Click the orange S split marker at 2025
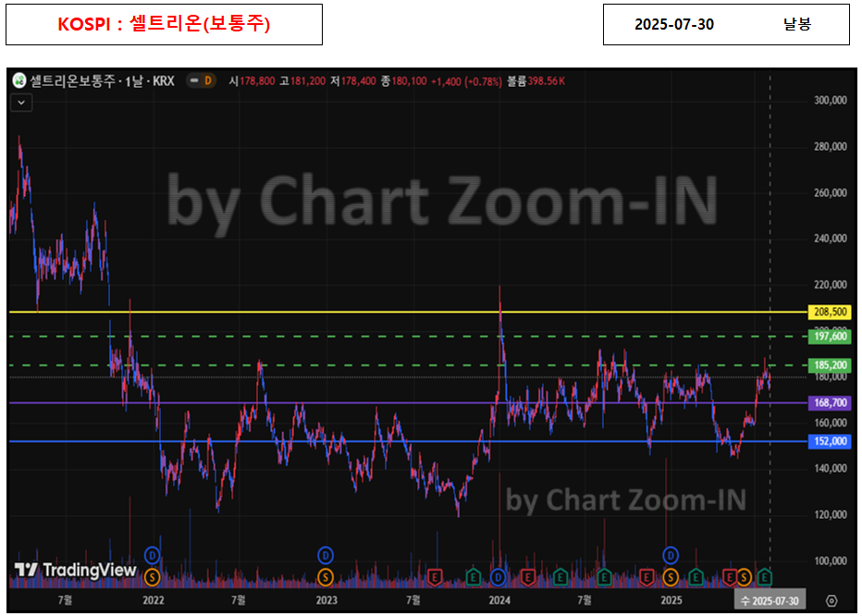Viewport: 862px width, 616px height. pyautogui.click(x=671, y=577)
